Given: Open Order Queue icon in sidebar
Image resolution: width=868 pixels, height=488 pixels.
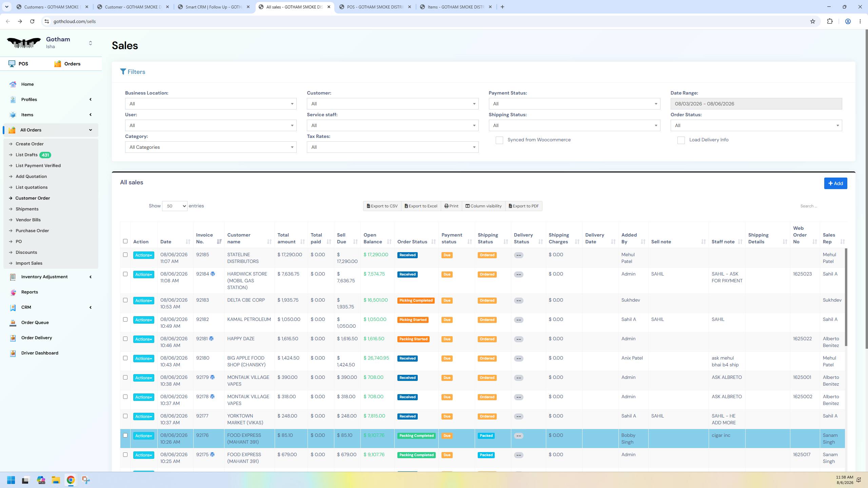Looking at the screenshot, I should coord(13,323).
